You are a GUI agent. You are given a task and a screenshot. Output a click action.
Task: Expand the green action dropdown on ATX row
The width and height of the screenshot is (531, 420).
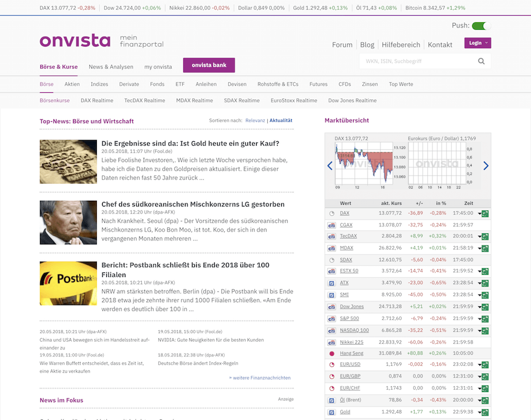click(x=484, y=283)
